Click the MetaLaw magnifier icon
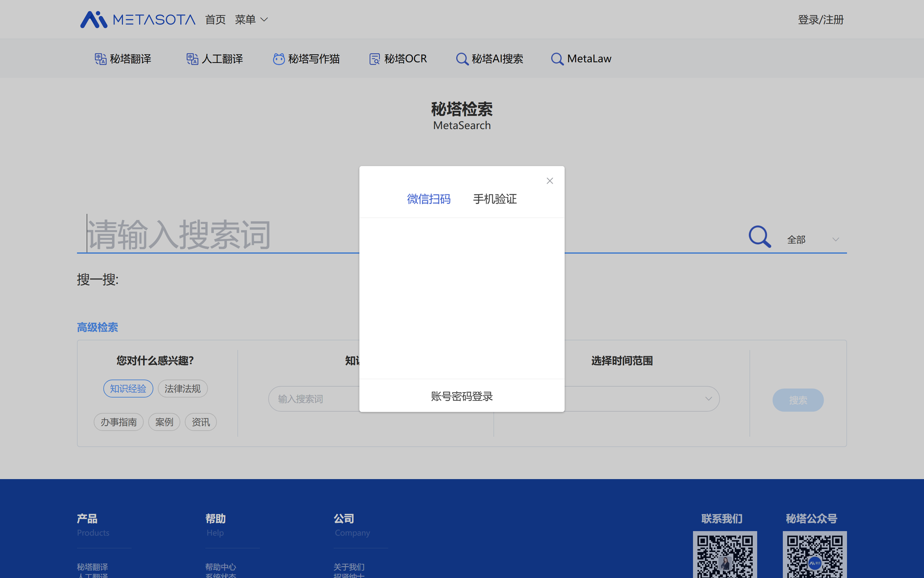This screenshot has height=578, width=924. 557,59
